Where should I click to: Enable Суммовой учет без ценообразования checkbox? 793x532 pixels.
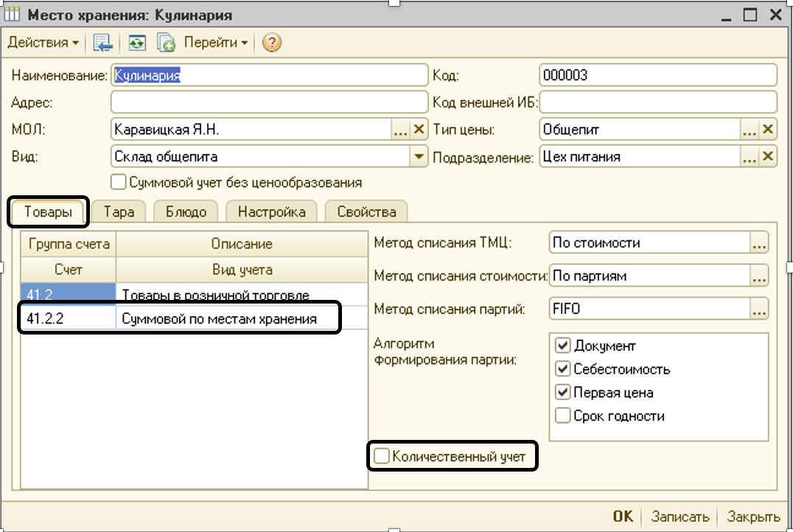coord(118,181)
